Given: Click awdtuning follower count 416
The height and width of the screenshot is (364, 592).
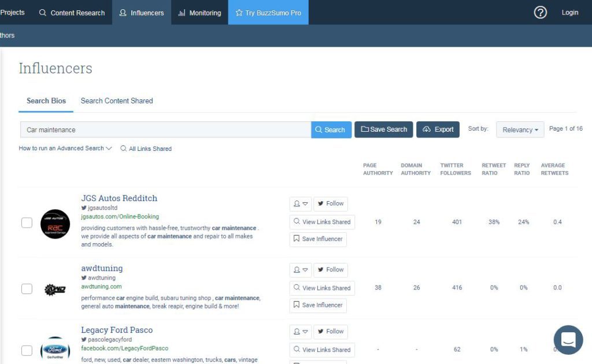Looking at the screenshot, I should click(457, 288).
